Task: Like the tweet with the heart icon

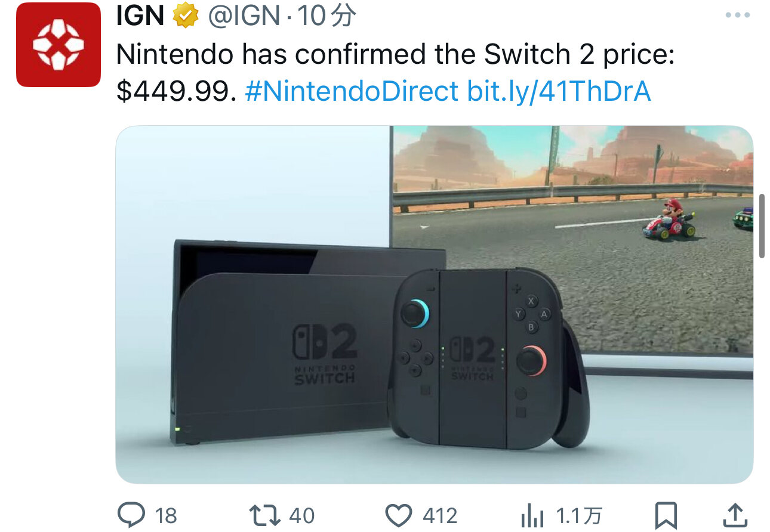Action: click(399, 515)
